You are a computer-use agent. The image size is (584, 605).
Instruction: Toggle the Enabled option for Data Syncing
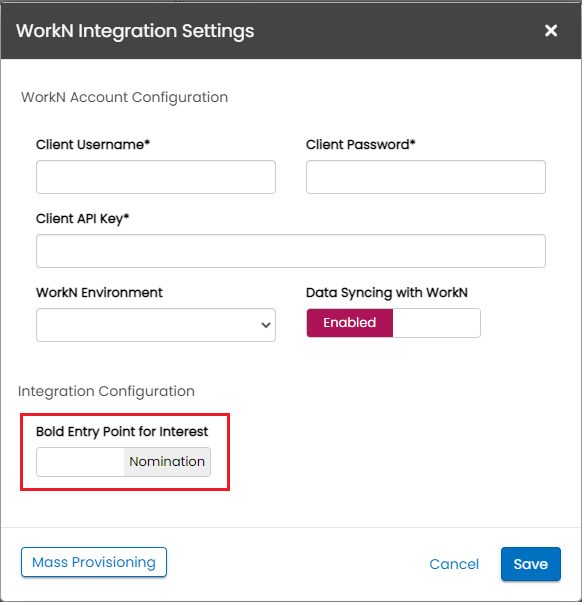pos(349,323)
